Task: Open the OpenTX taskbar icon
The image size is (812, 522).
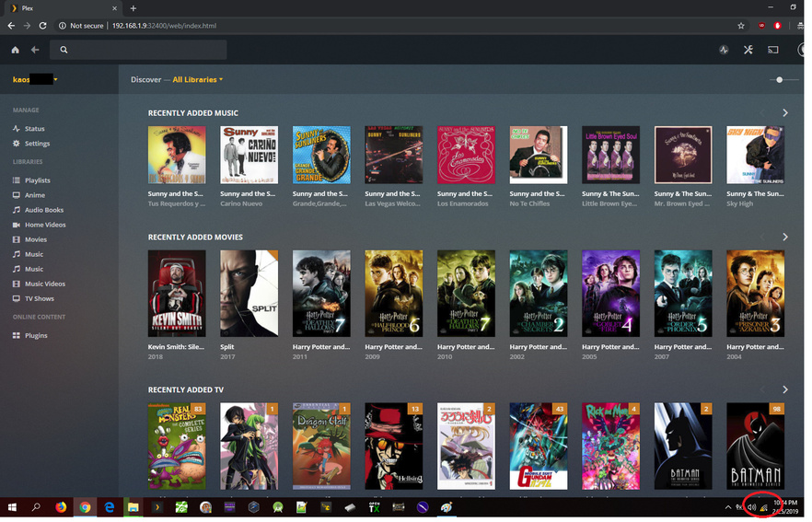Action: (374, 507)
